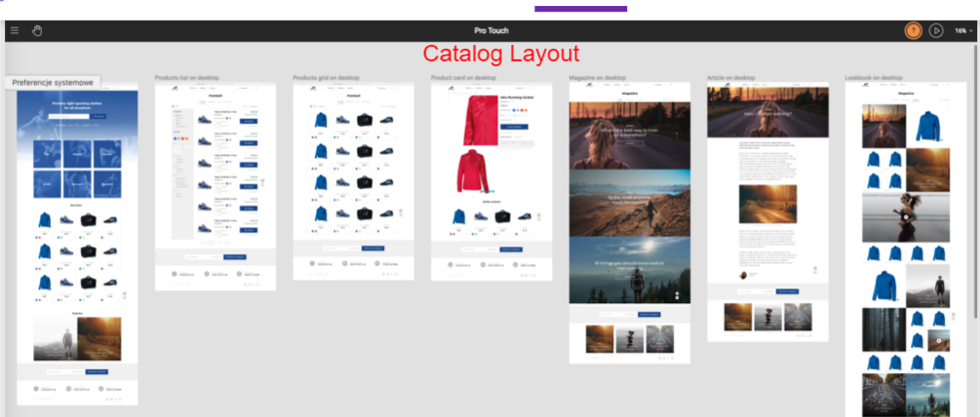Click the sunset hero image in Article artboard
This screenshot has width=980, height=417.
pyautogui.click(x=768, y=112)
